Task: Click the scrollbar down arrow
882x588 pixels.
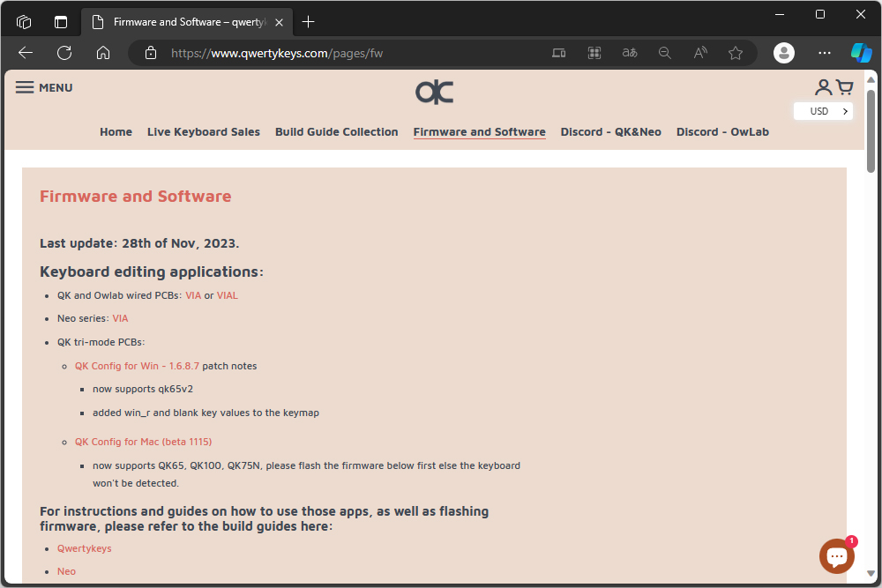Action: tap(871, 574)
